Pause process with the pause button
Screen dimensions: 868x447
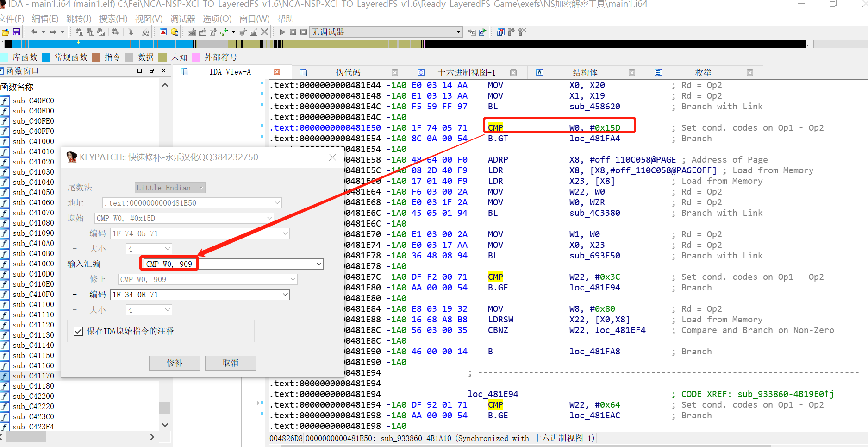pos(293,32)
